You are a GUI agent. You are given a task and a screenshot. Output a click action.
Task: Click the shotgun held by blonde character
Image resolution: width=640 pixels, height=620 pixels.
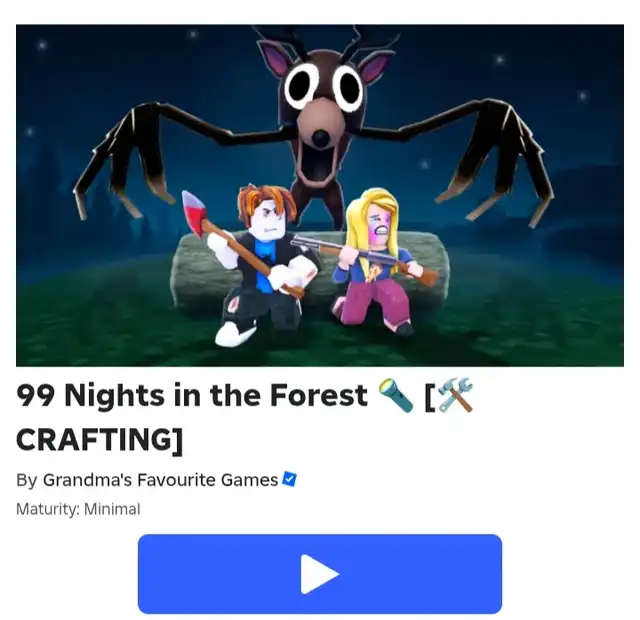[x=363, y=258]
